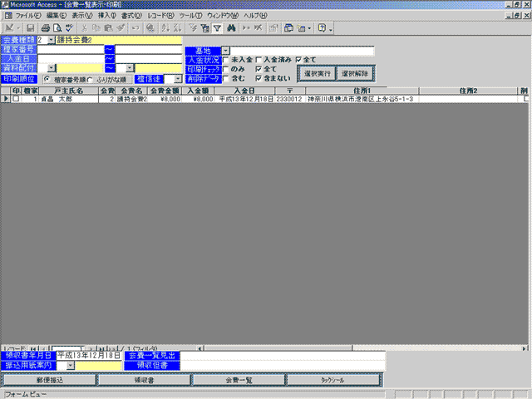Click the binoculars Find icon
The height and width of the screenshot is (399, 532).
point(231,28)
